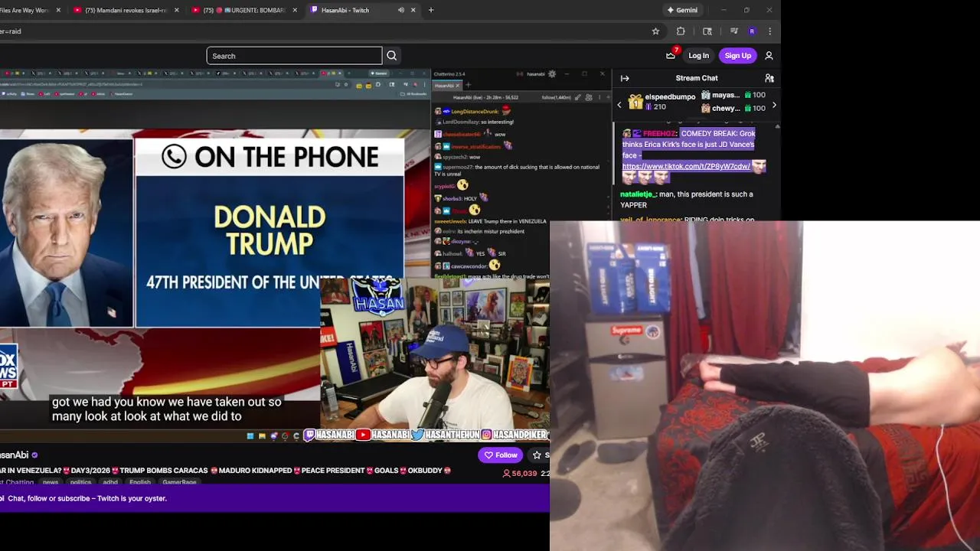Click the Gemini button in title bar

pos(682,10)
